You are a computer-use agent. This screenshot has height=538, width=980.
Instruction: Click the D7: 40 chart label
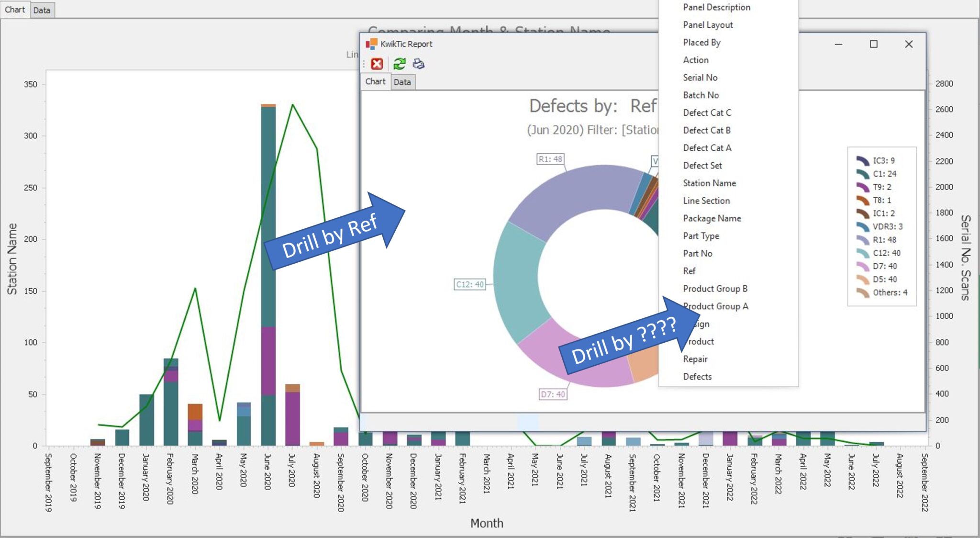[x=552, y=394]
